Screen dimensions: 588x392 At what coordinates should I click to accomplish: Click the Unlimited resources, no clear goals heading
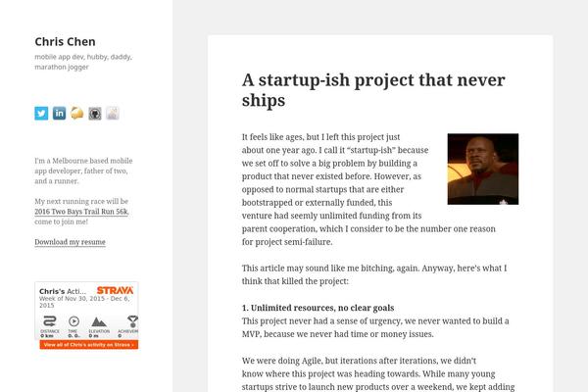(x=318, y=308)
